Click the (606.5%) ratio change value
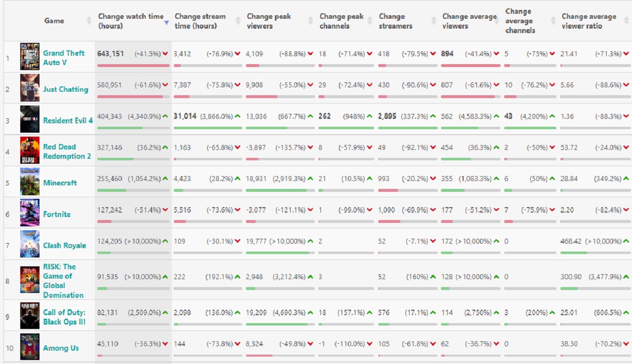The image size is (632, 364). pos(608,313)
